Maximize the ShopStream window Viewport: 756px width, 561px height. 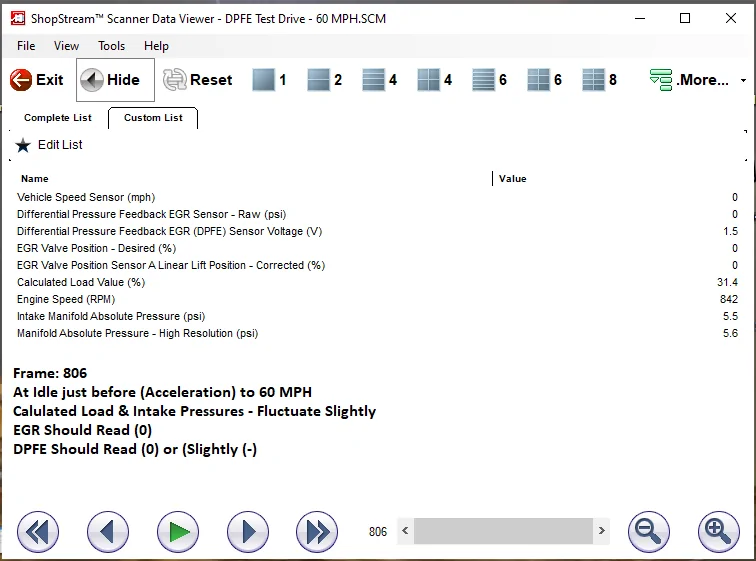(685, 18)
